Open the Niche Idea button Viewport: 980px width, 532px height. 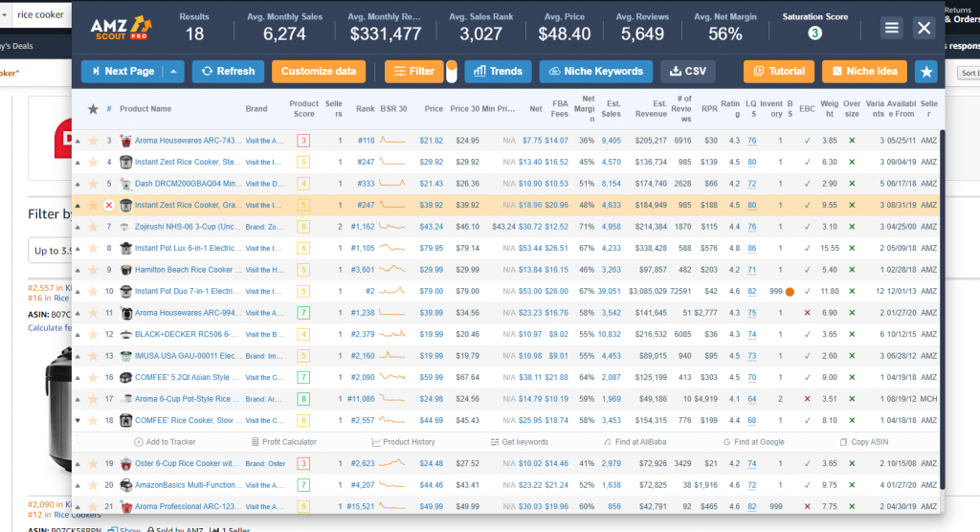864,71
